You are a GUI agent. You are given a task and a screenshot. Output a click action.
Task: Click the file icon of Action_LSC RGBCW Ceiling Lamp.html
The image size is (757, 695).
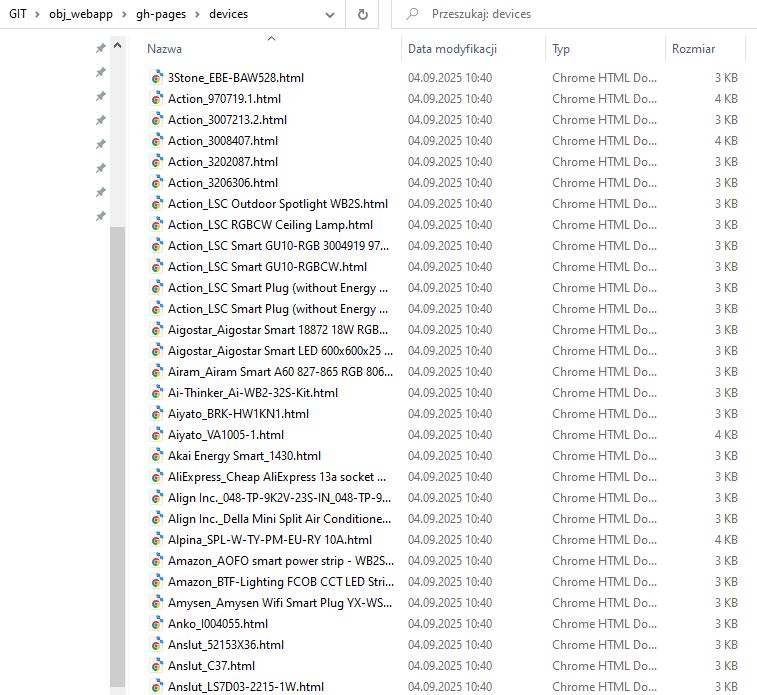[156, 225]
